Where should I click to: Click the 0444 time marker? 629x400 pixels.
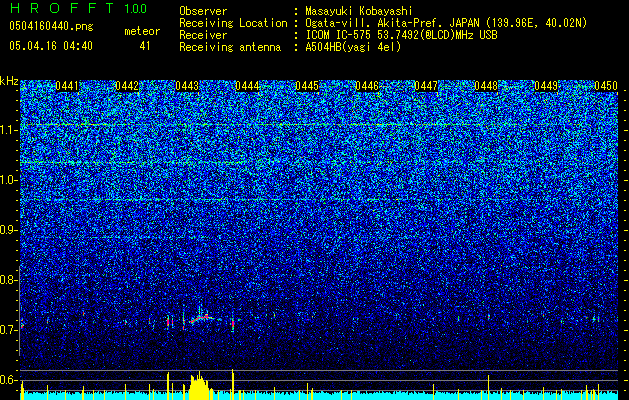click(x=247, y=86)
